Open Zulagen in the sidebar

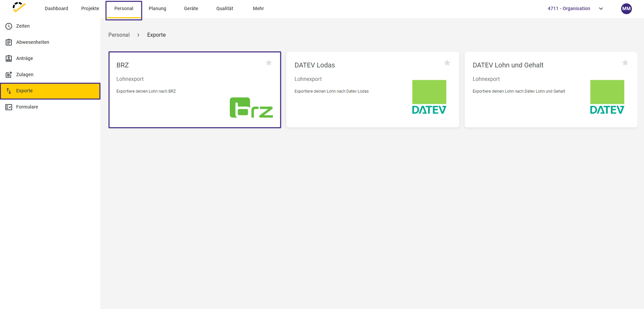click(x=50, y=75)
